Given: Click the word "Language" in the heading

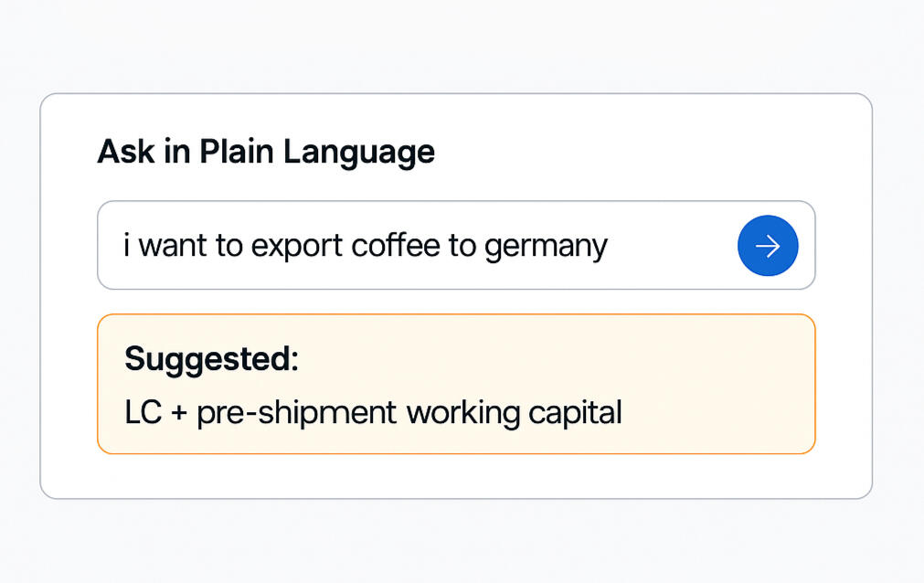Looking at the screenshot, I should click(x=359, y=151).
